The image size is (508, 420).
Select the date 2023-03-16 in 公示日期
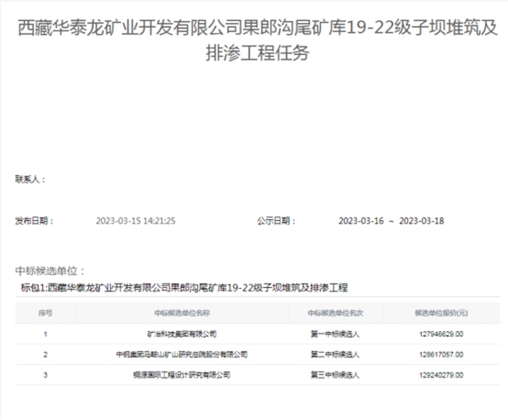pos(361,221)
